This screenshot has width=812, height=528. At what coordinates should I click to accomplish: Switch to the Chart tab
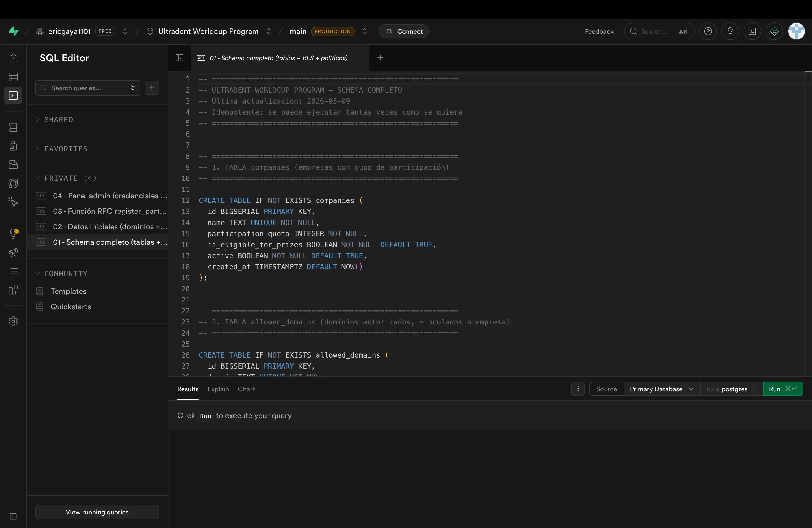(246, 389)
